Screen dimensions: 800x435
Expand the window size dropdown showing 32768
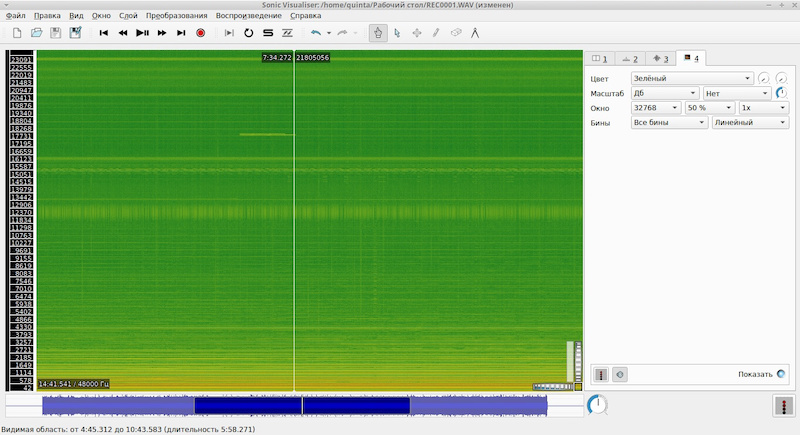tap(655, 107)
